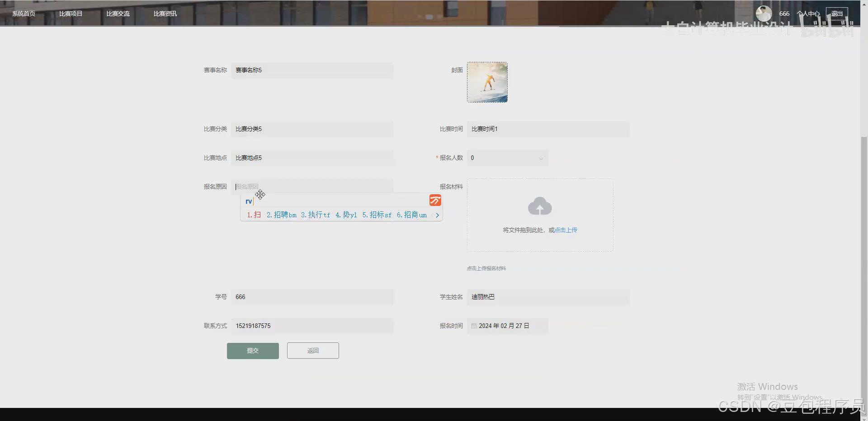Select the 系统首页 menu item
The width and height of the screenshot is (868, 421).
point(24,13)
